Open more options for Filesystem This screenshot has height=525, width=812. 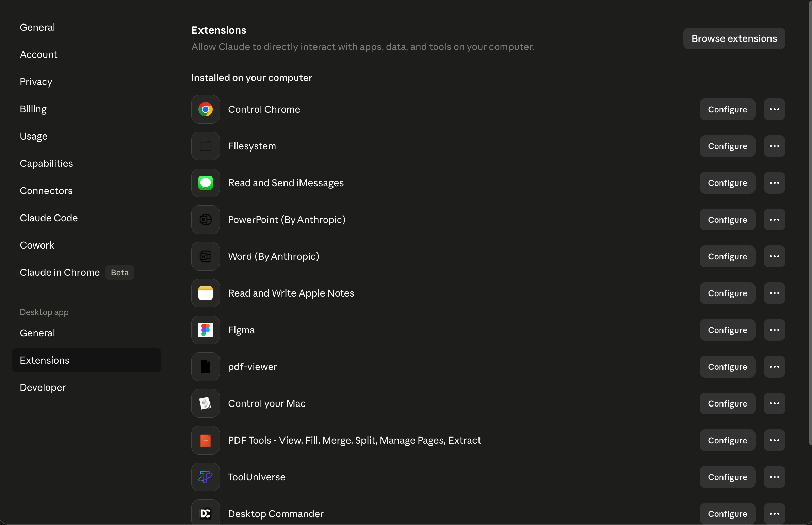tap(775, 146)
